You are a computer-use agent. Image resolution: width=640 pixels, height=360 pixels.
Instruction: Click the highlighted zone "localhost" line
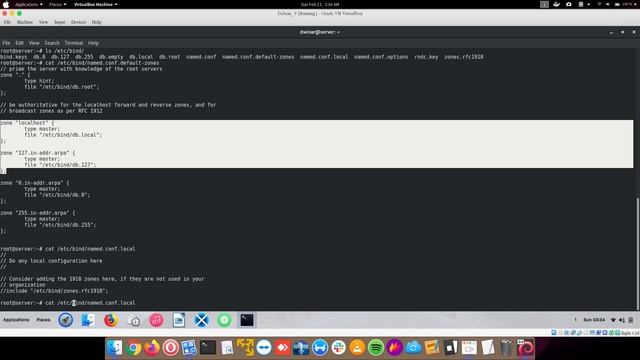[27, 123]
